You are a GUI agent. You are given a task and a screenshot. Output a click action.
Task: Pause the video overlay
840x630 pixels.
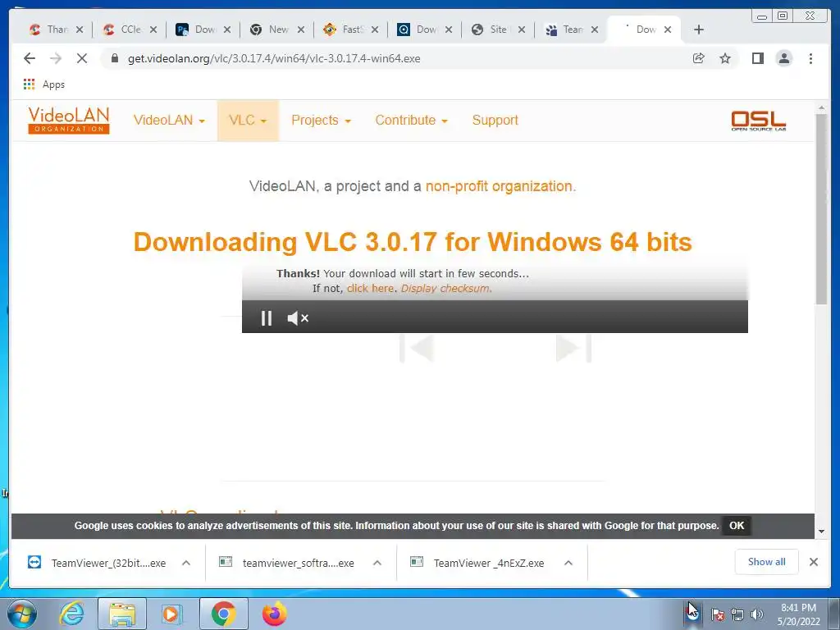[267, 318]
